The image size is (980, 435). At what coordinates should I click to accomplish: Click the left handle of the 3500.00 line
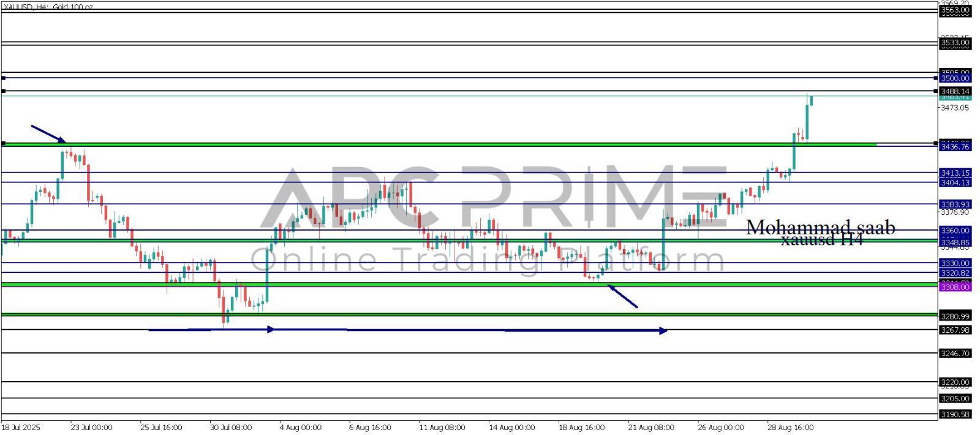point(4,78)
